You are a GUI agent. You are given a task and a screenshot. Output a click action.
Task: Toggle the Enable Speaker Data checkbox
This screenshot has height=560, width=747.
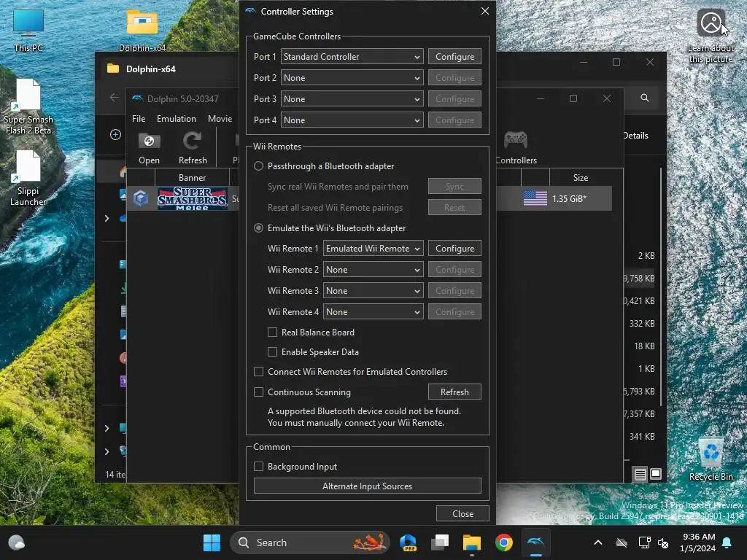(x=273, y=352)
